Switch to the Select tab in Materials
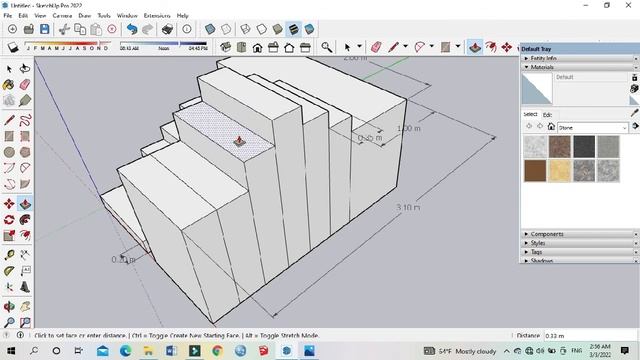 pyautogui.click(x=531, y=114)
